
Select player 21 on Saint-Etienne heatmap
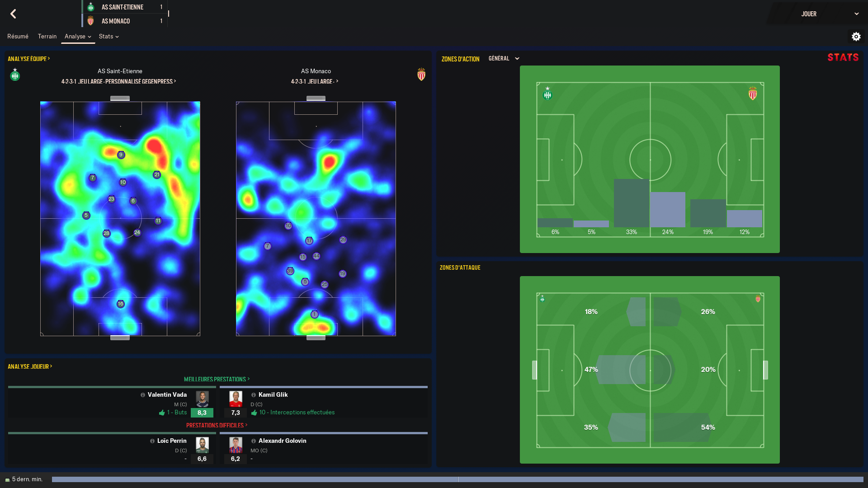click(x=157, y=175)
